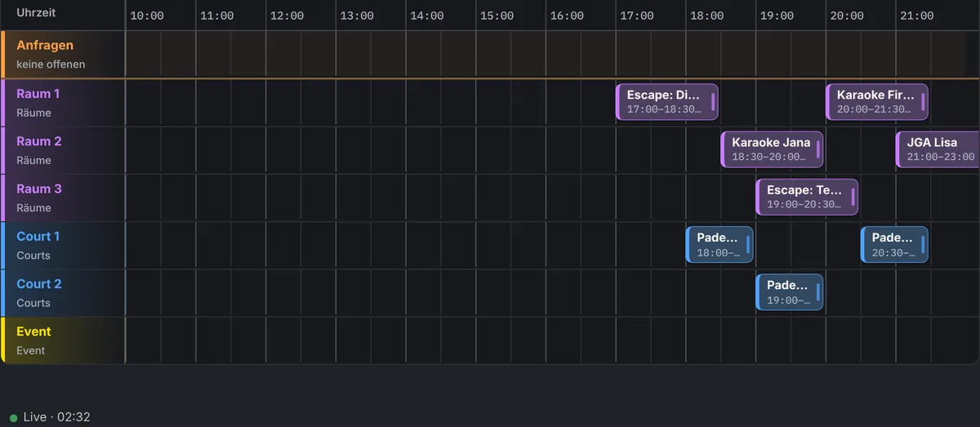Grab the resize handle on Karaoke Jana block
This screenshot has width=980, height=427.
(x=817, y=149)
